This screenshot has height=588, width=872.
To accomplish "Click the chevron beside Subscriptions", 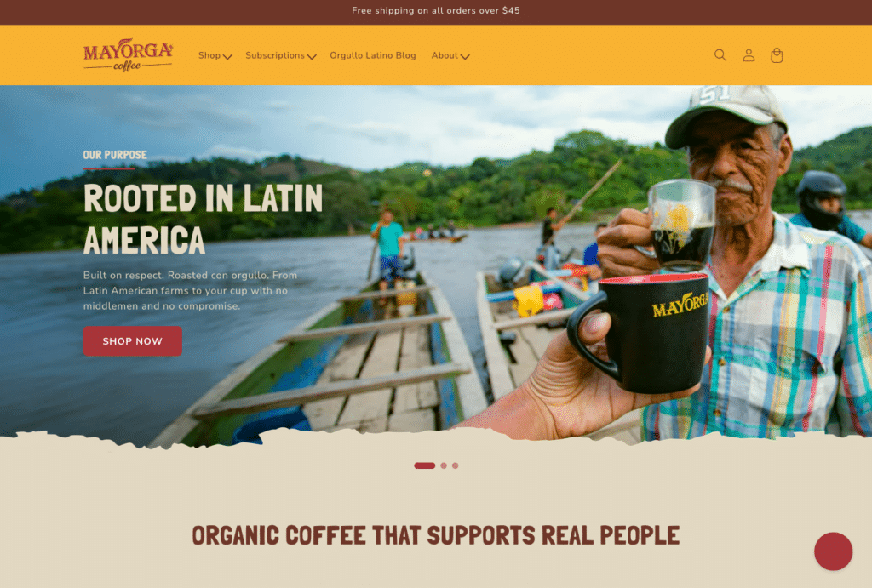I will tap(312, 56).
